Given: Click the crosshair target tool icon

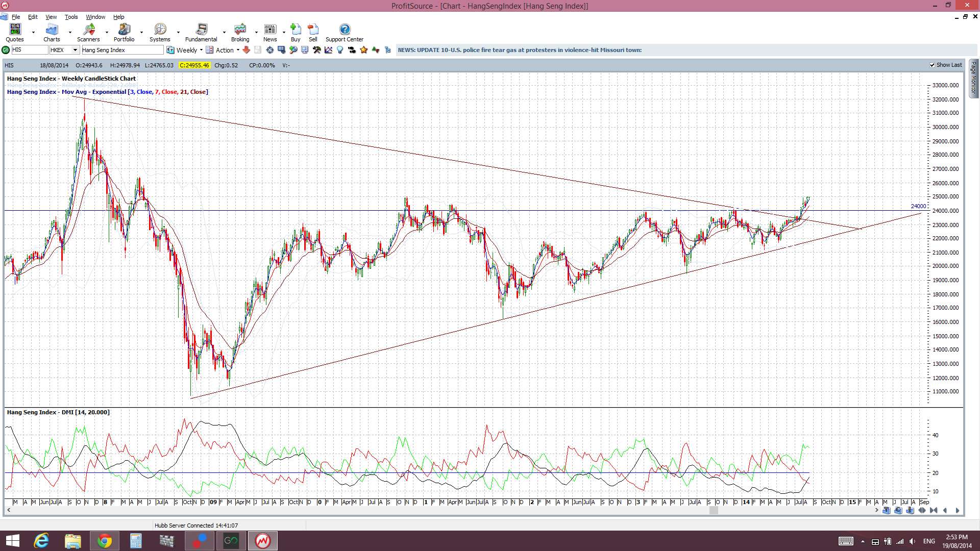Looking at the screenshot, I should pyautogui.click(x=269, y=50).
